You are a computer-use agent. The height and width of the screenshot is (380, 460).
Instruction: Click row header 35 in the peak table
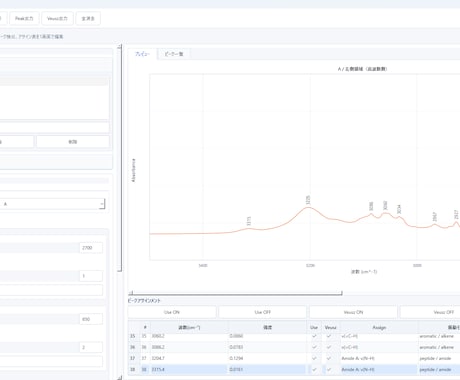(133, 336)
